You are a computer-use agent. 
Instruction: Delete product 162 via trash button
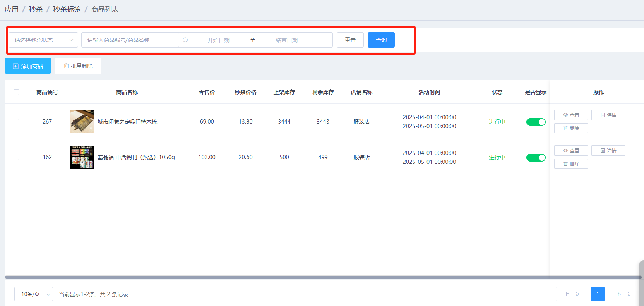pos(571,164)
